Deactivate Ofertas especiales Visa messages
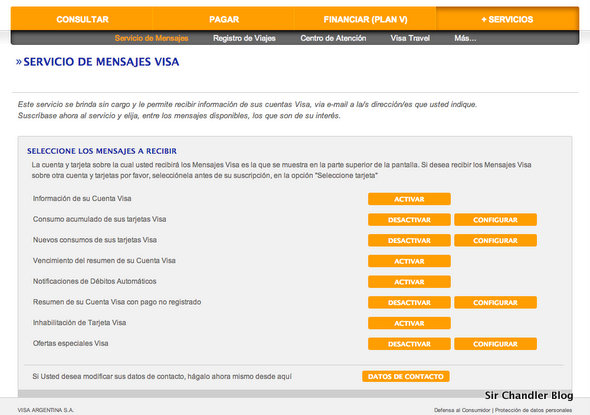Viewport: 590px width, 415px height. click(409, 344)
